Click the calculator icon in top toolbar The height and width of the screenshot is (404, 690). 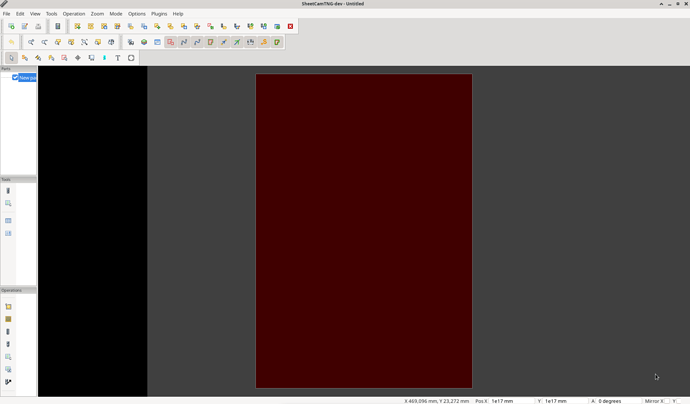(x=58, y=27)
